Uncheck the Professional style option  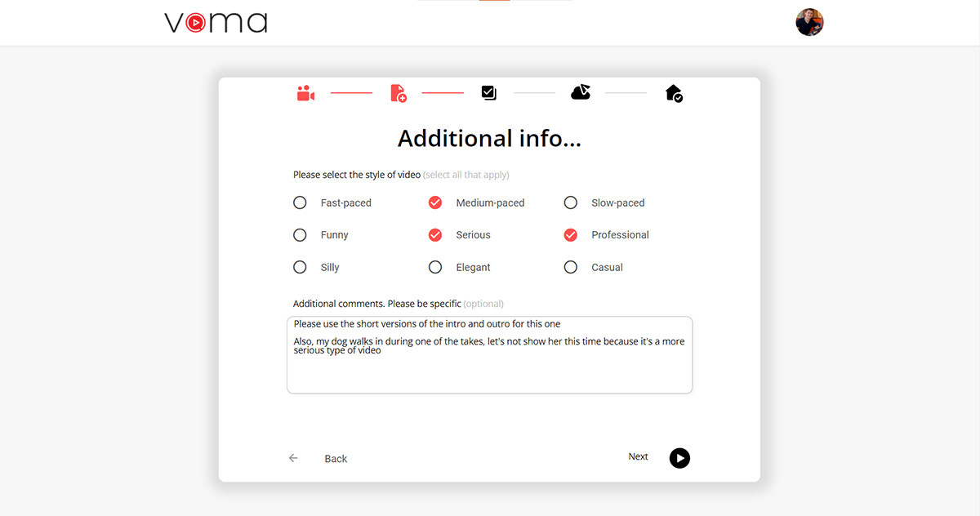(571, 235)
